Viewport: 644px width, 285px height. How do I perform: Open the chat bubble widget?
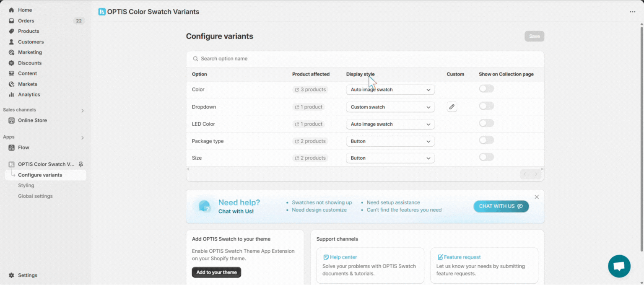(619, 266)
